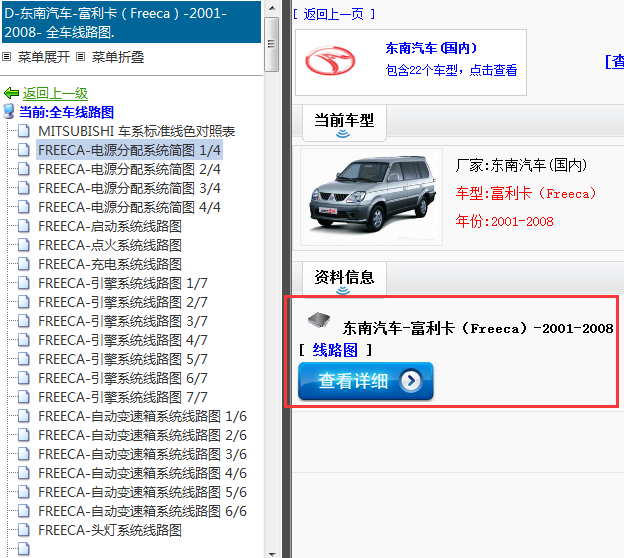Click page icon of FREECA-电源分配系统简图 2/4
Image resolution: width=624 pixels, height=558 pixels.
coord(24,169)
